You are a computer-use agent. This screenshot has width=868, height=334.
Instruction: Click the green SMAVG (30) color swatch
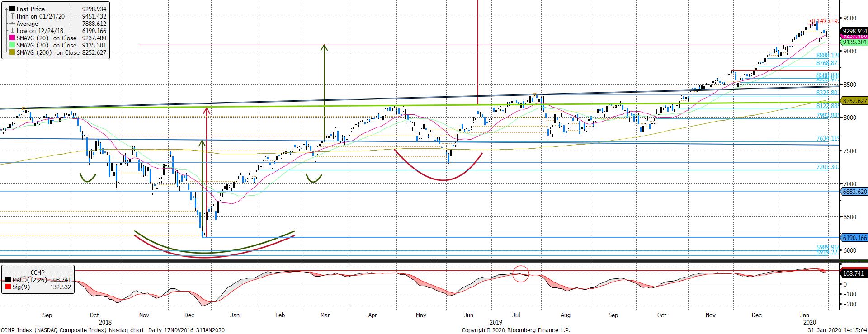[x=11, y=46]
